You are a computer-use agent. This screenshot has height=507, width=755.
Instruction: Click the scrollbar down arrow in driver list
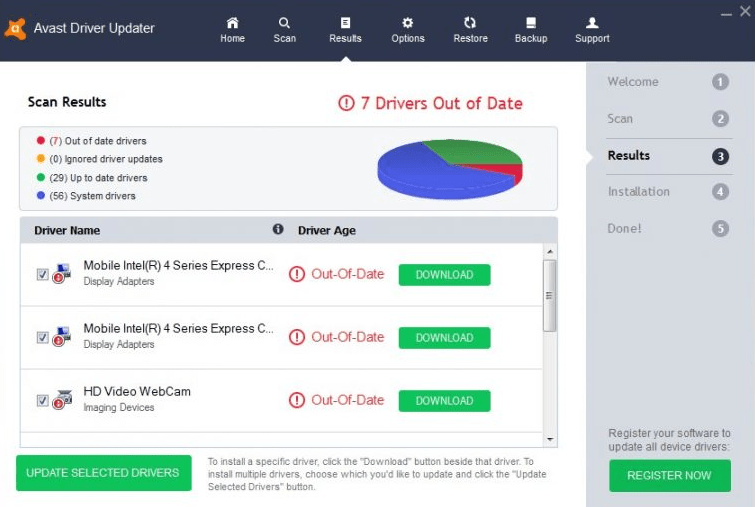(x=550, y=439)
